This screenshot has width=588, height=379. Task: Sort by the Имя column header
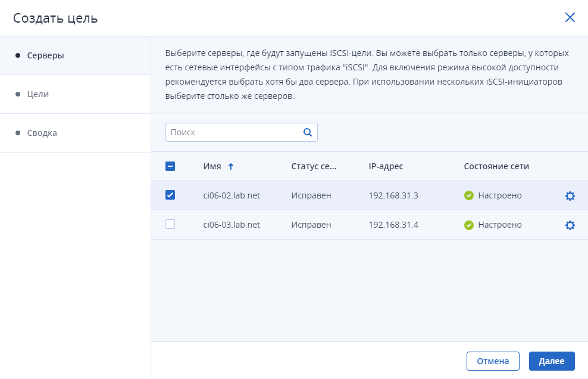click(x=212, y=166)
